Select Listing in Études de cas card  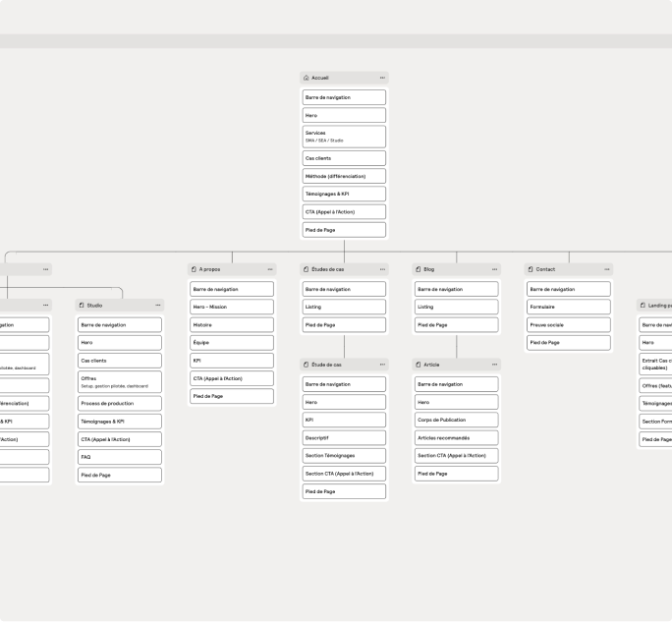[344, 307]
